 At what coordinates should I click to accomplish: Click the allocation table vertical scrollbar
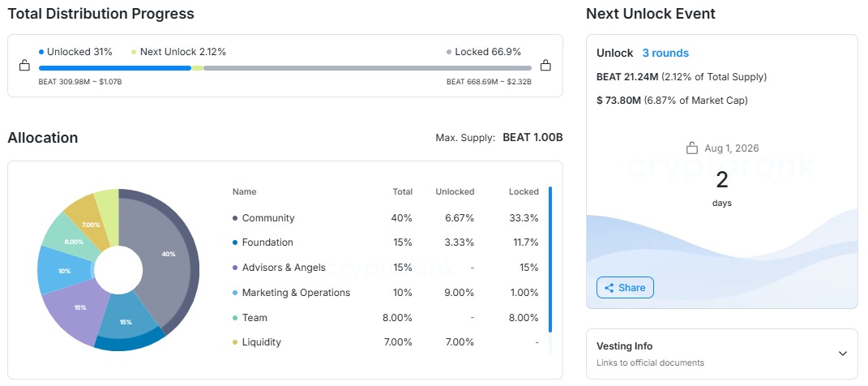pos(550,259)
